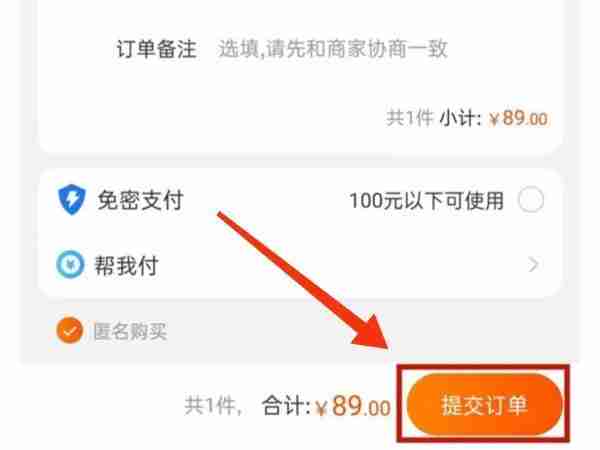Tap the bottom total price ¥89.00

353,406
